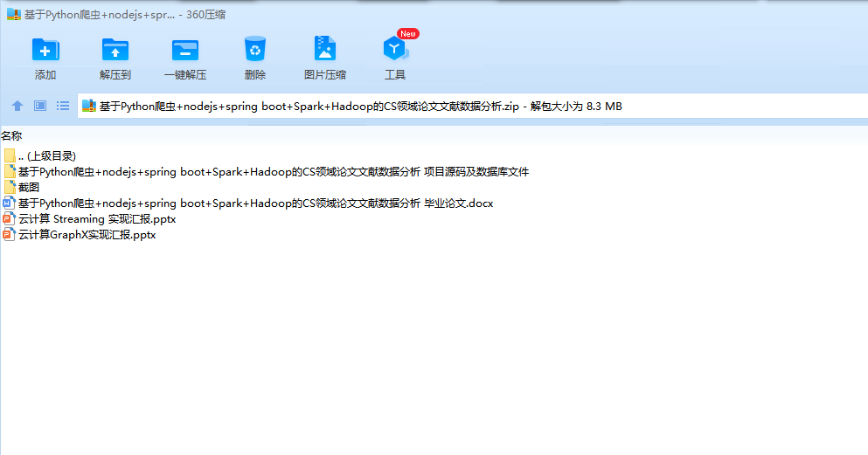The width and height of the screenshot is (868, 455).
Task: Click the 删除 (delete) trash icon
Action: 255,49
